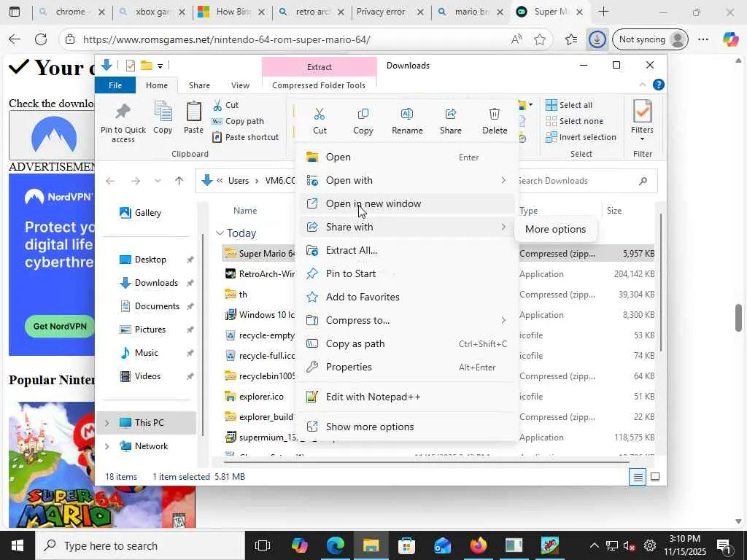Image resolution: width=747 pixels, height=560 pixels.
Task: Click Explorer back navigation arrow
Action: point(110,181)
